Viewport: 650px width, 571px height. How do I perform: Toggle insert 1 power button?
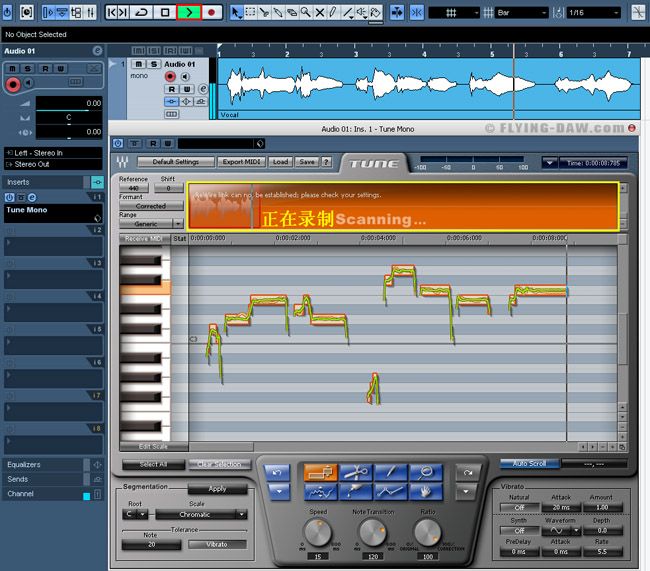pyautogui.click(x=9, y=197)
